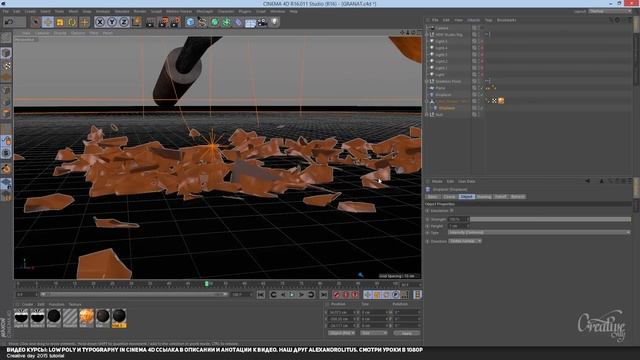The height and width of the screenshot is (360, 640).
Task: Expand the HDR Studio Rig object
Action: coord(427,35)
